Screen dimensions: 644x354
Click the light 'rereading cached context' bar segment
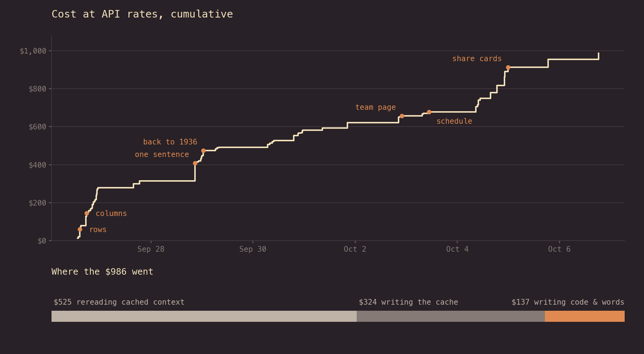pyautogui.click(x=204, y=316)
